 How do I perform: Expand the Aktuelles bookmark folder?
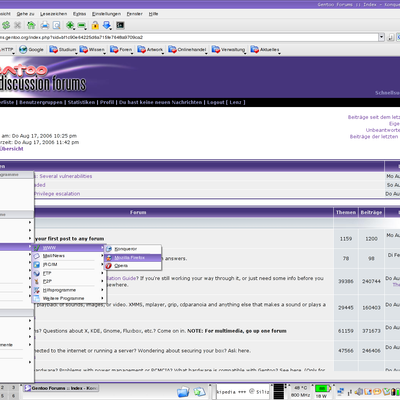[265, 50]
